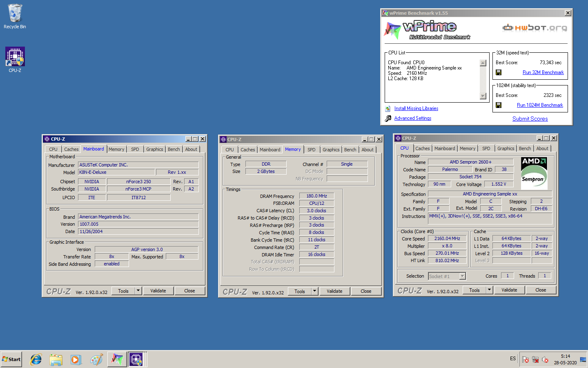
Task: Open the volume tray icon
Action: [545, 359]
